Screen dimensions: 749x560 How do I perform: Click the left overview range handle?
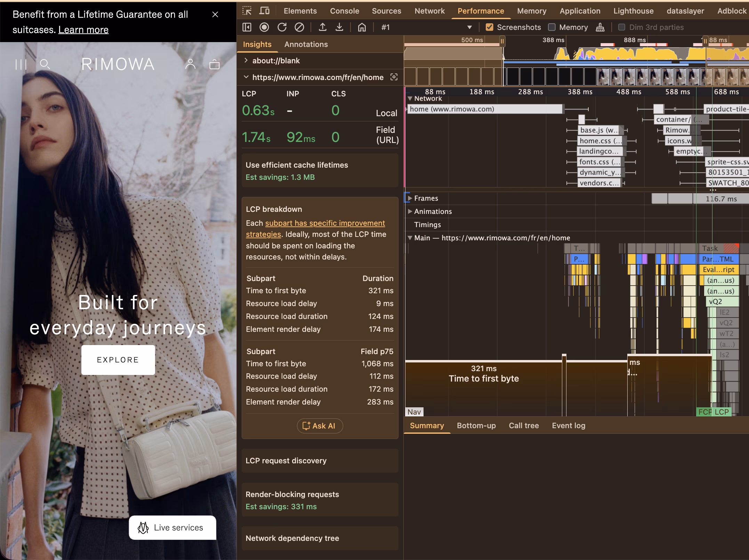[x=502, y=41]
